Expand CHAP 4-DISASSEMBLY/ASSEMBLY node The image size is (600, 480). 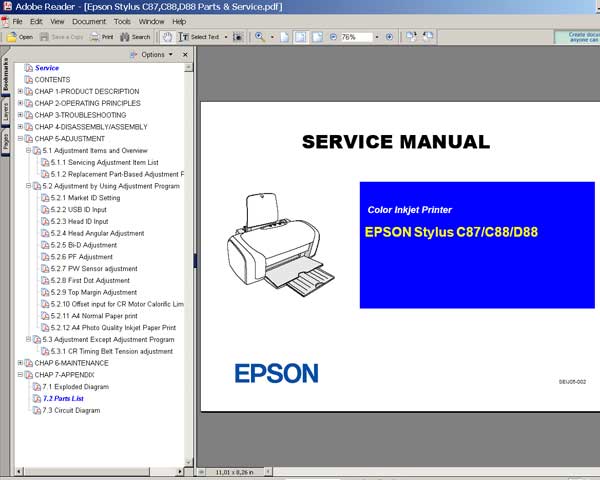click(x=20, y=127)
